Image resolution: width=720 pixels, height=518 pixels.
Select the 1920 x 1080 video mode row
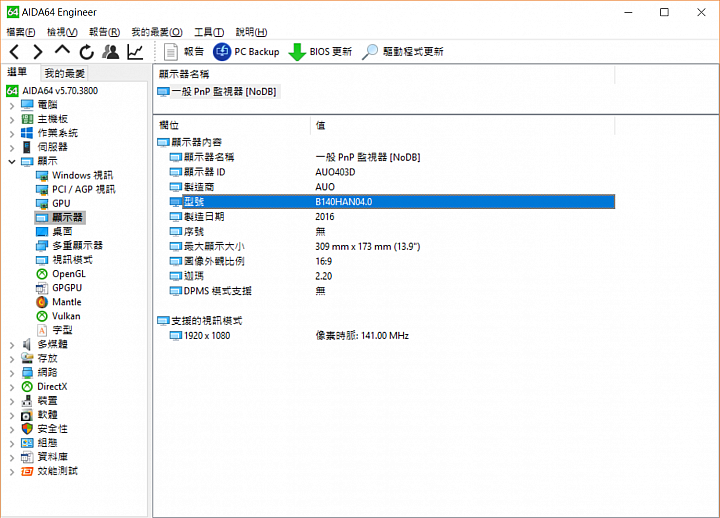click(x=392, y=336)
